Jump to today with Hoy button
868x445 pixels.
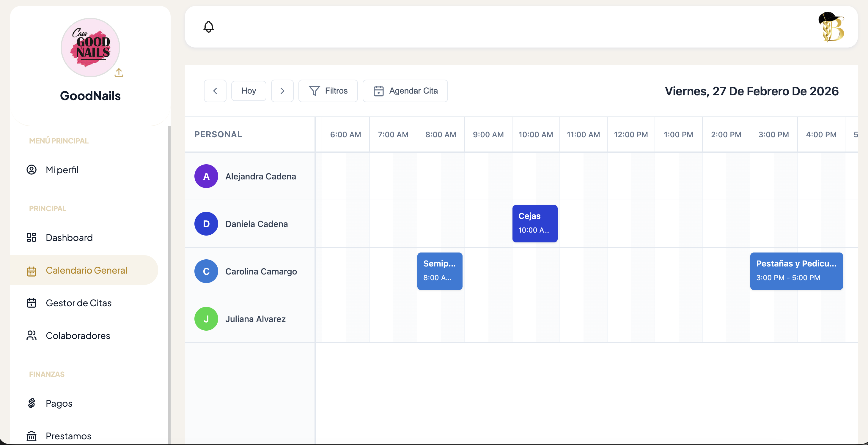249,91
